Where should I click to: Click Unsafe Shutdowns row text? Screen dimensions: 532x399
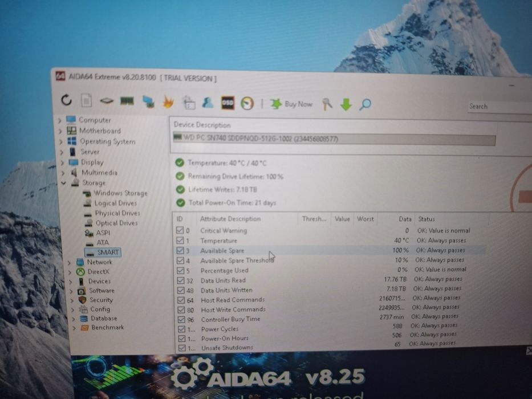[227, 348]
